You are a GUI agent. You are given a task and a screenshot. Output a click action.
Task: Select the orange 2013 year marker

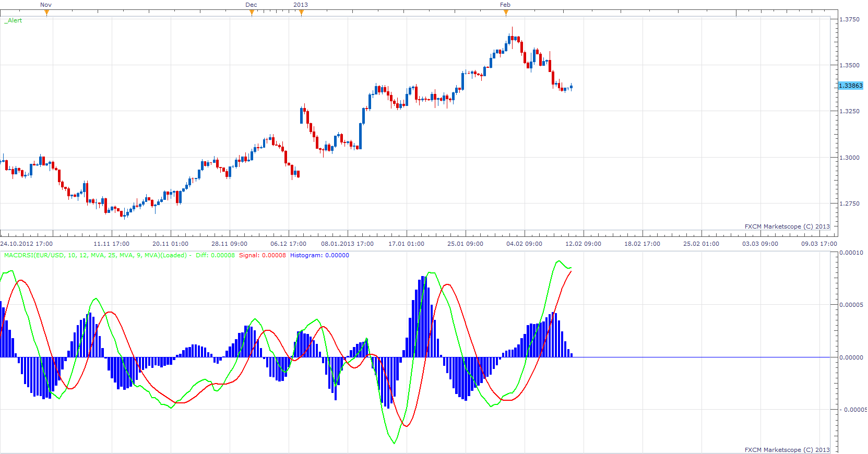pos(301,13)
